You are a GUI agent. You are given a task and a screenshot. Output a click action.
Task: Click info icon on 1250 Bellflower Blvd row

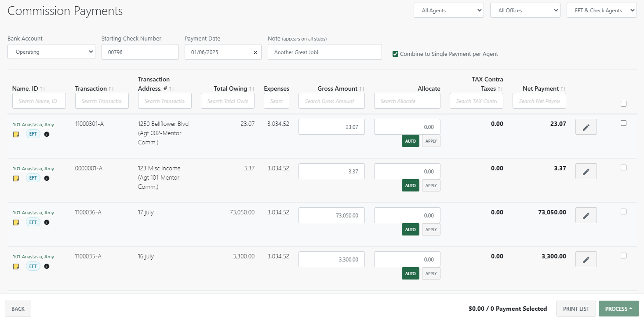click(47, 134)
